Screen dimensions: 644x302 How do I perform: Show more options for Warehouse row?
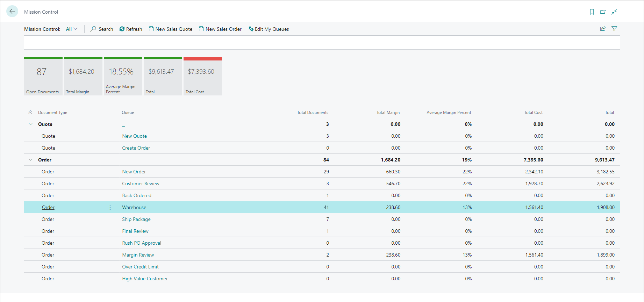point(110,207)
